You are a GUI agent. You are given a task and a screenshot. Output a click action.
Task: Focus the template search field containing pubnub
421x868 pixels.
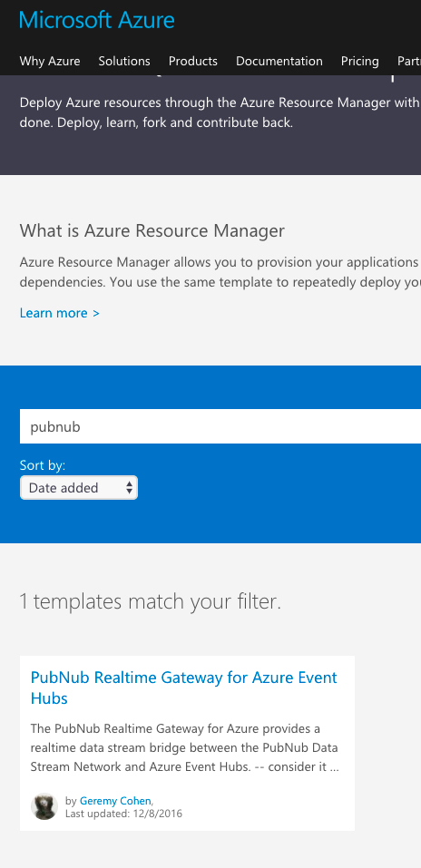(x=220, y=427)
